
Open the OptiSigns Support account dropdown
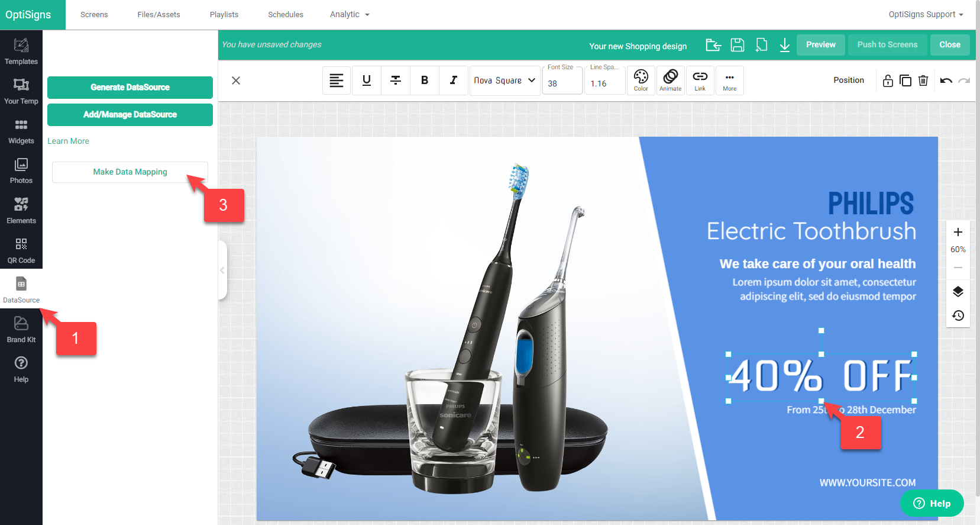925,14
